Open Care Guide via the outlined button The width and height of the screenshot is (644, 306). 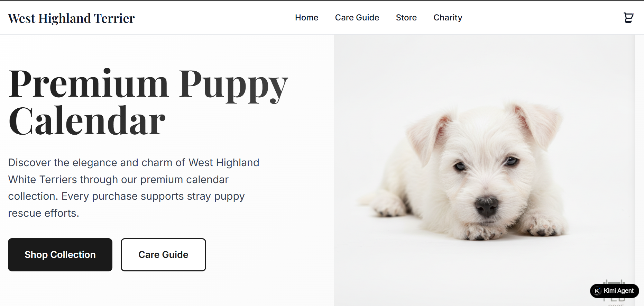[163, 255]
